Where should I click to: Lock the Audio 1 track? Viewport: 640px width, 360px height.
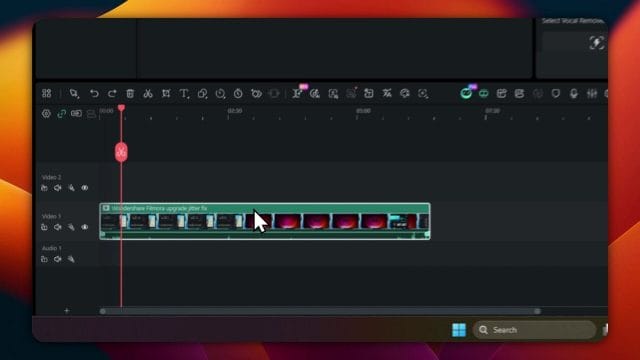point(44,259)
